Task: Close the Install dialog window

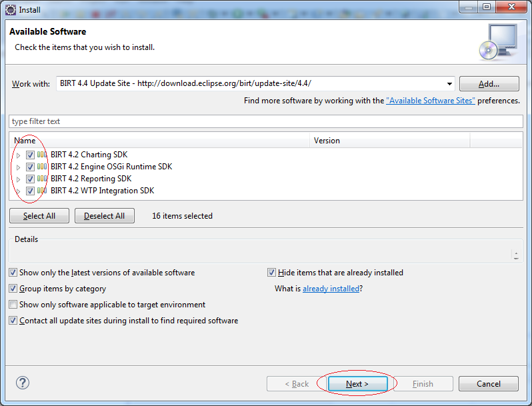Action: pos(511,7)
